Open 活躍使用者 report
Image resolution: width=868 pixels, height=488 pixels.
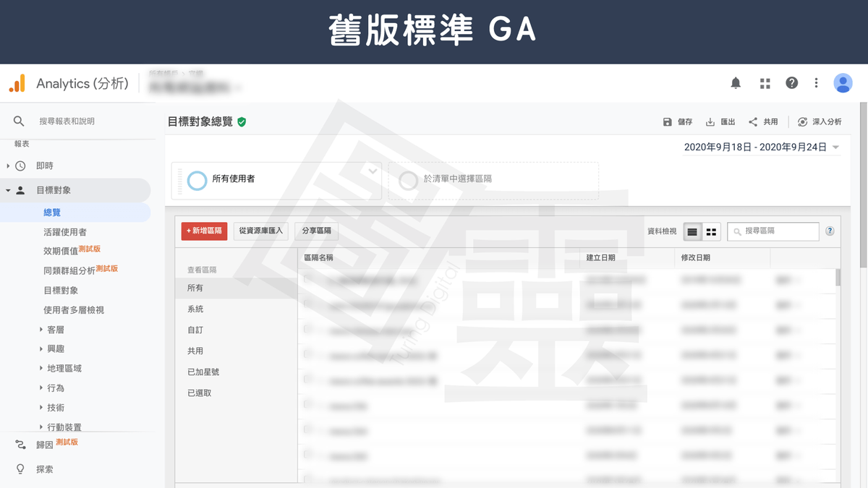pyautogui.click(x=65, y=232)
